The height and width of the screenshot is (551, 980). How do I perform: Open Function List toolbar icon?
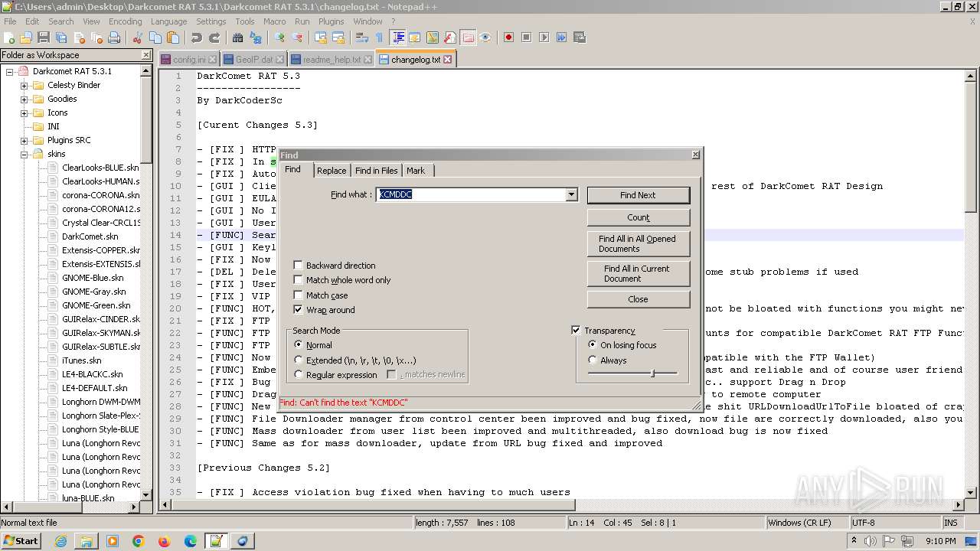[450, 37]
